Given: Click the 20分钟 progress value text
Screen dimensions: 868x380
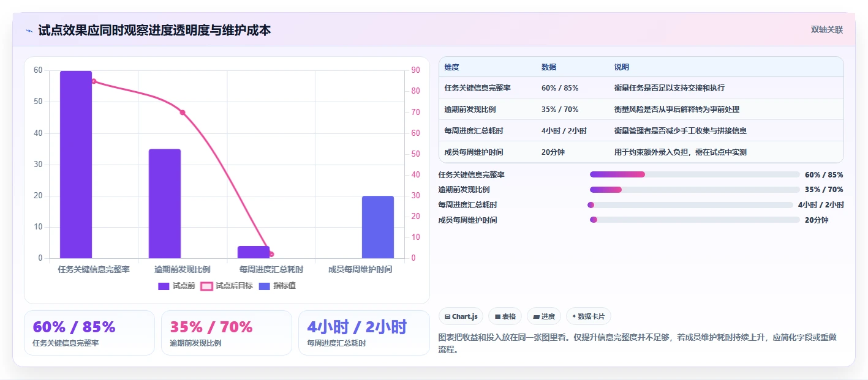Looking at the screenshot, I should (x=817, y=220).
